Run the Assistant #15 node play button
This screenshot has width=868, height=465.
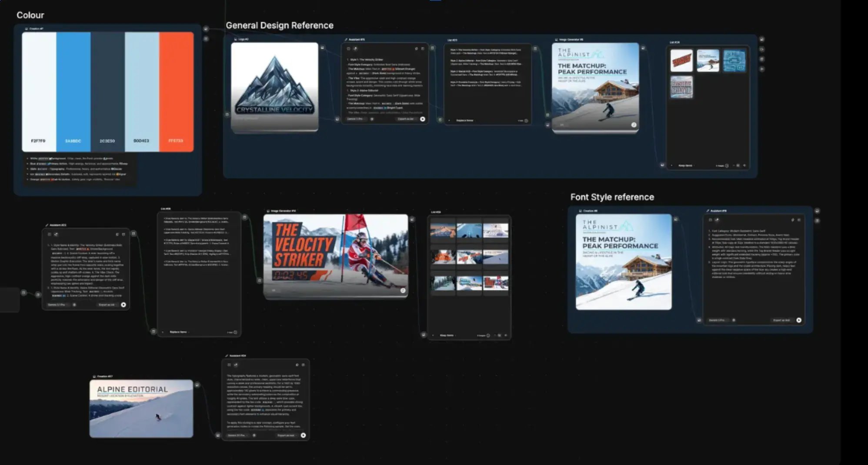click(x=422, y=119)
